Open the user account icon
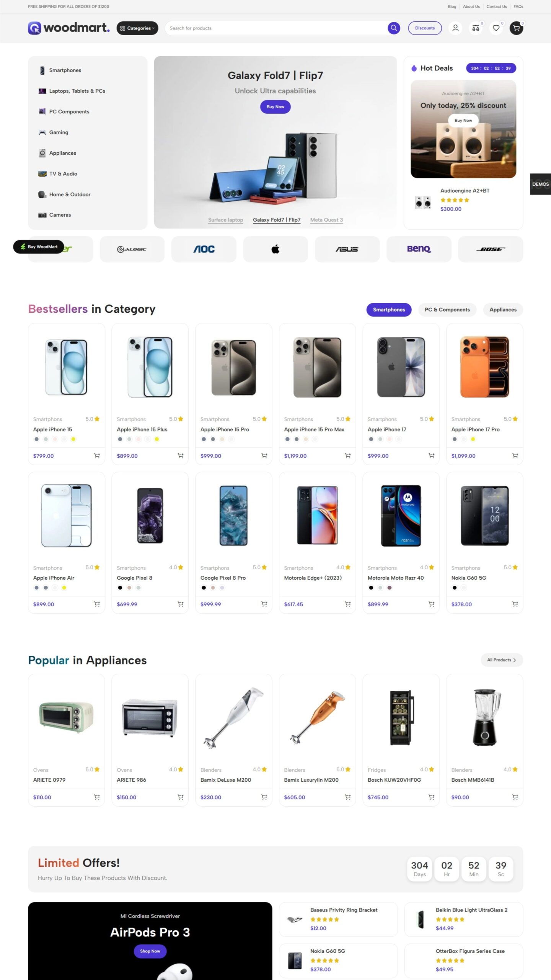The image size is (551, 980). pyautogui.click(x=455, y=28)
